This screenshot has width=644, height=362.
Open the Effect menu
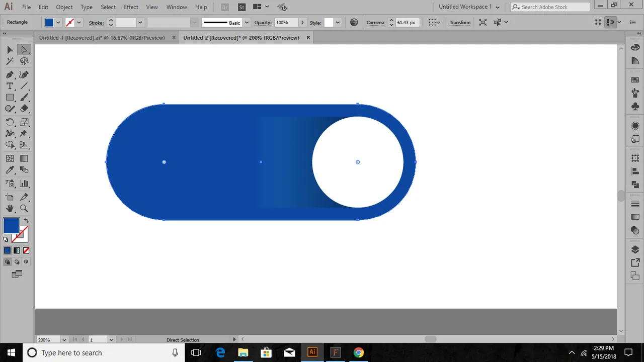(x=131, y=7)
